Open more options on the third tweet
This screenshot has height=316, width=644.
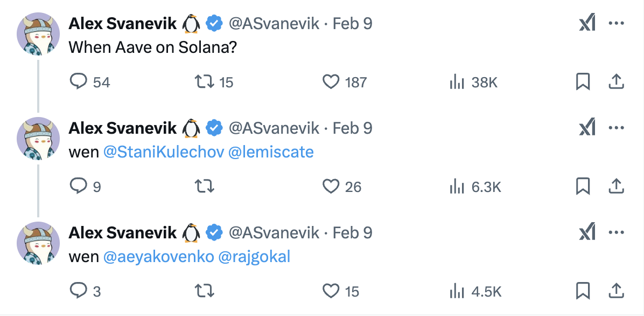pos(616,232)
